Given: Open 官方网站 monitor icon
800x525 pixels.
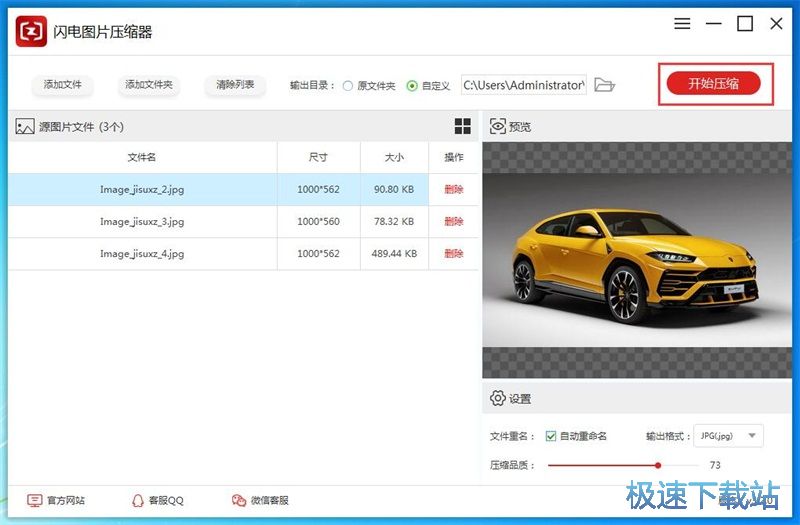Looking at the screenshot, I should click(34, 501).
